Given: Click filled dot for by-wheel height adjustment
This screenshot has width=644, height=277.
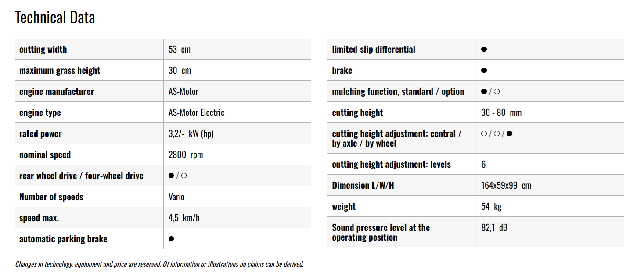Looking at the screenshot, I should [x=509, y=133].
